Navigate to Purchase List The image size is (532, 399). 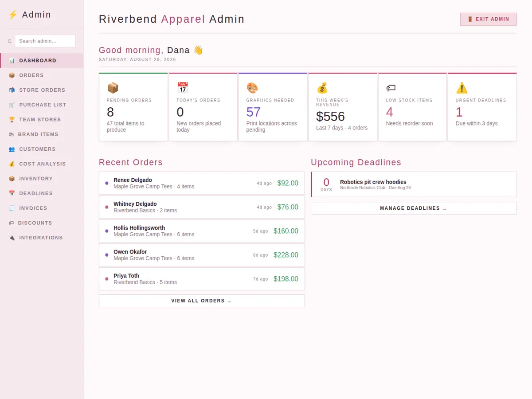(42, 105)
